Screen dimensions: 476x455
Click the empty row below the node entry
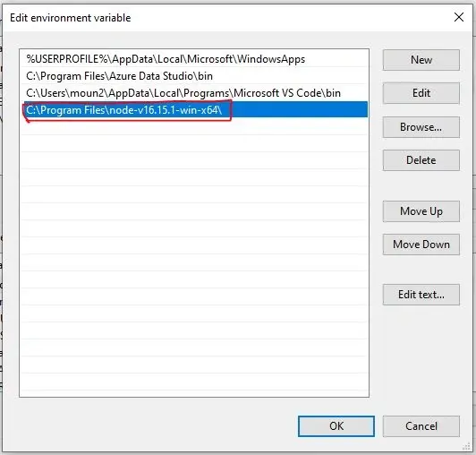(x=194, y=127)
